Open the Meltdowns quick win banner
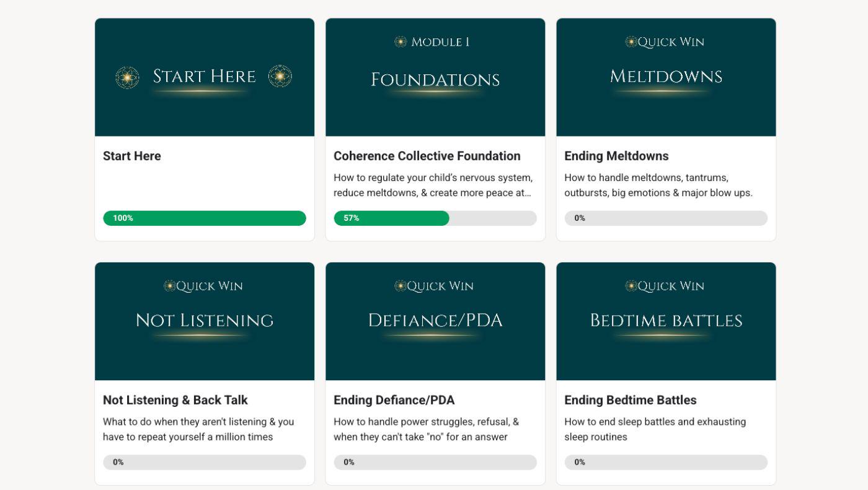Viewport: 868px width, 490px height. 666,77
